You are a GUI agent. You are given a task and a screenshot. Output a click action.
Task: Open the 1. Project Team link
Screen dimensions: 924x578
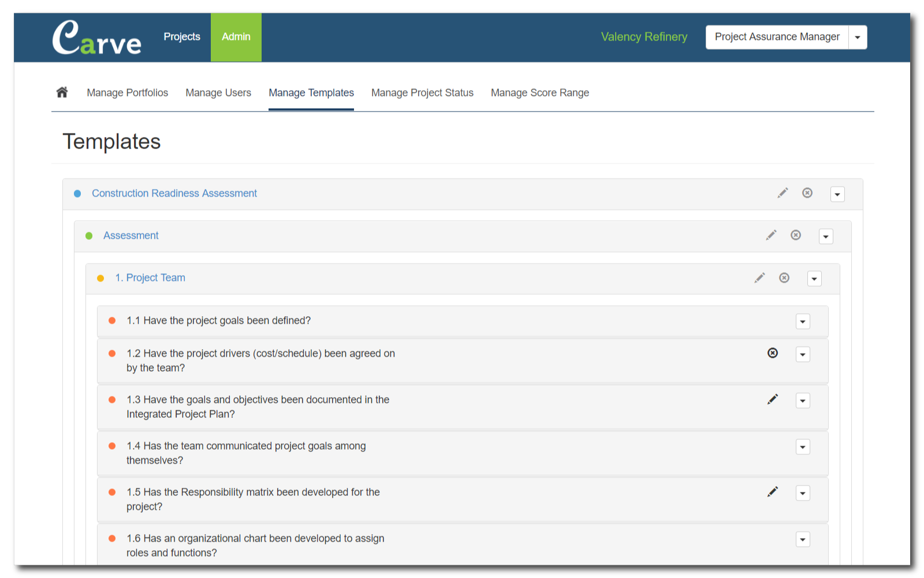pyautogui.click(x=150, y=277)
